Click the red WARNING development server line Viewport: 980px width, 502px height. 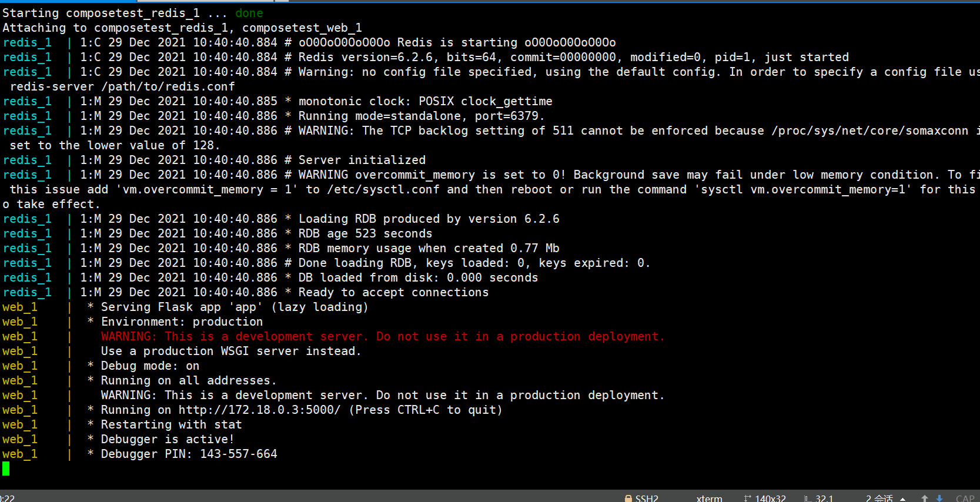(x=383, y=336)
